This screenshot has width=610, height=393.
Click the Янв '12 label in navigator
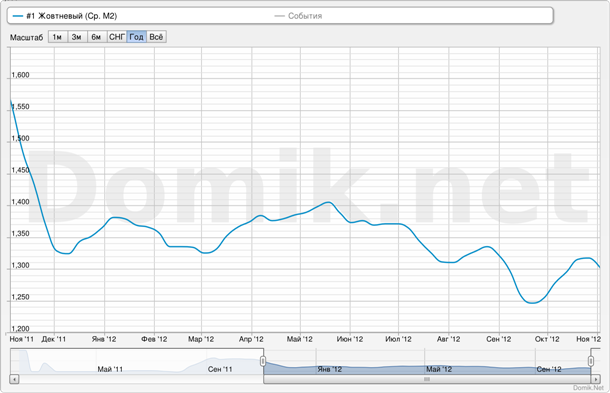point(330,369)
